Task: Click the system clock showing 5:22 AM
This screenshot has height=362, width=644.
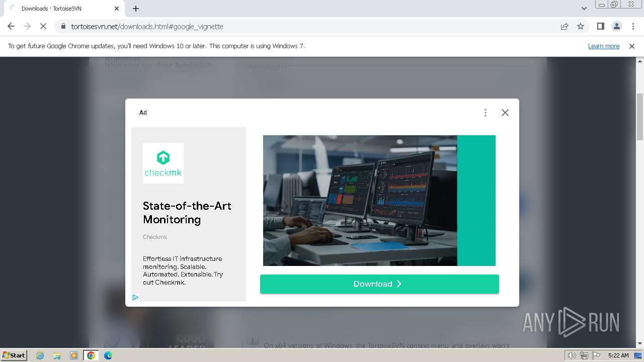Action: 618,355
